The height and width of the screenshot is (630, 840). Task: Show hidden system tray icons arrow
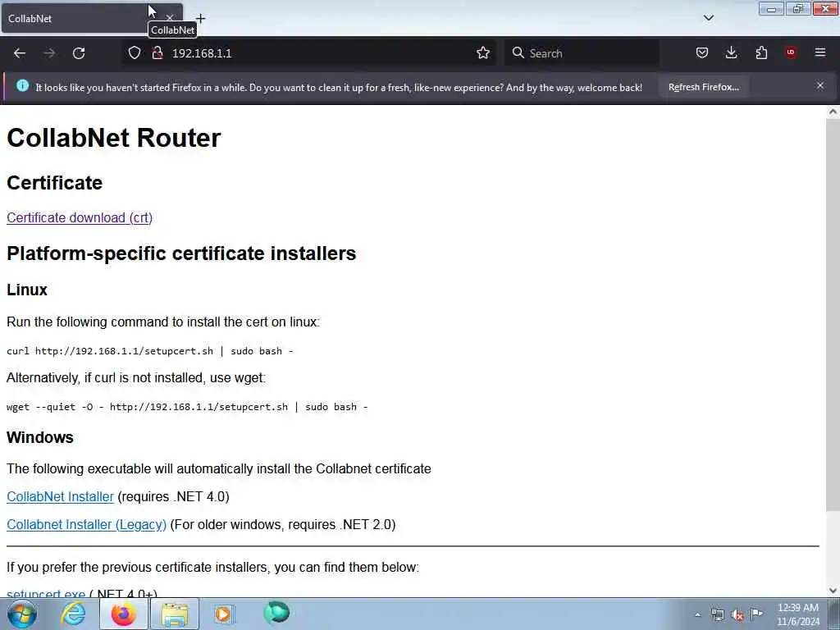[x=697, y=614]
